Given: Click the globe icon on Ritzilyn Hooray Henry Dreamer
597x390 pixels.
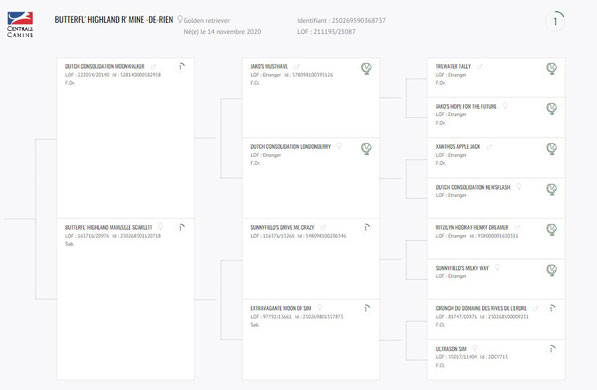Looking at the screenshot, I should pyautogui.click(x=552, y=230).
